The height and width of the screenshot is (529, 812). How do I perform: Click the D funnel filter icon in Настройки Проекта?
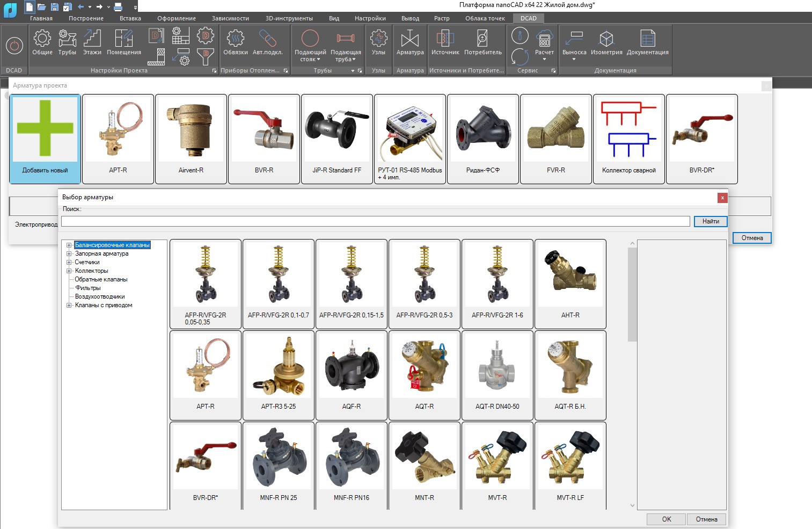click(x=205, y=56)
